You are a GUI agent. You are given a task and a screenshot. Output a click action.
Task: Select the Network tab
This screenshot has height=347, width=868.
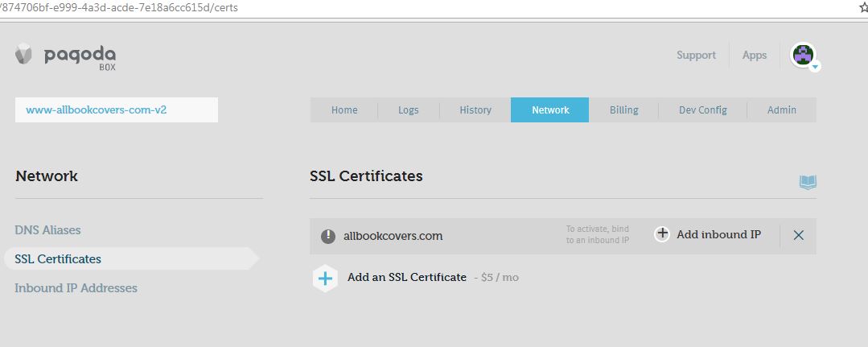[550, 109]
